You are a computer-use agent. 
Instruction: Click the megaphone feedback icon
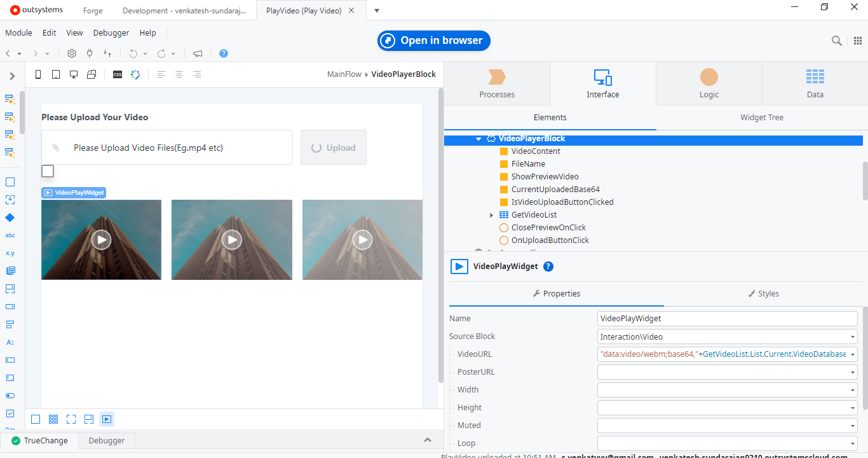(x=198, y=54)
